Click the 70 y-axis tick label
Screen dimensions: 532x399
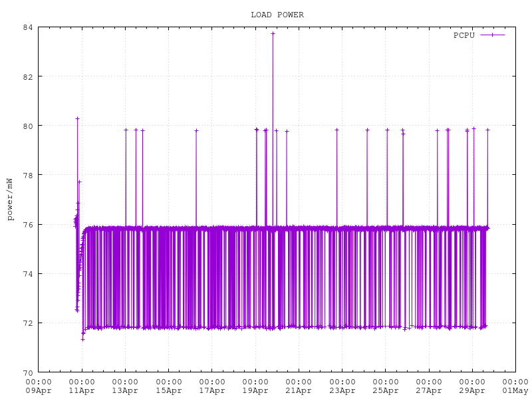(x=28, y=372)
